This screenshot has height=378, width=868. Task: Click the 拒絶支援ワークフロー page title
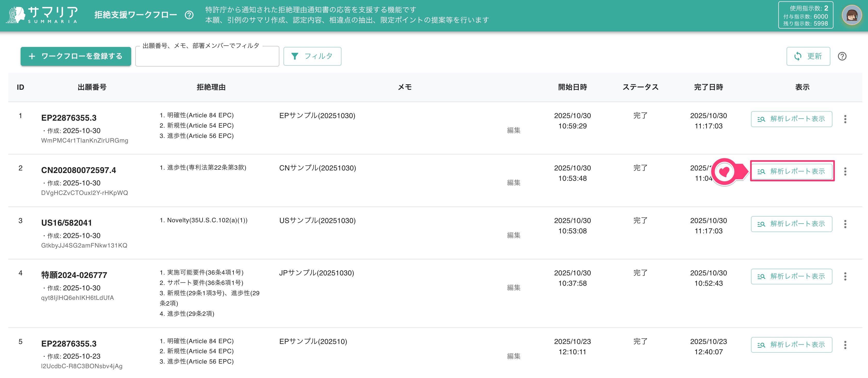click(136, 15)
